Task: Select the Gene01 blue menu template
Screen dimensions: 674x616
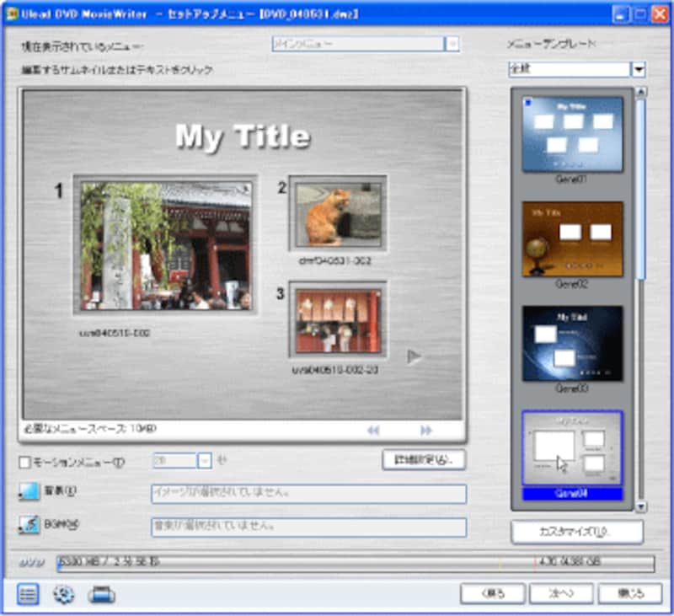Action: (x=572, y=135)
